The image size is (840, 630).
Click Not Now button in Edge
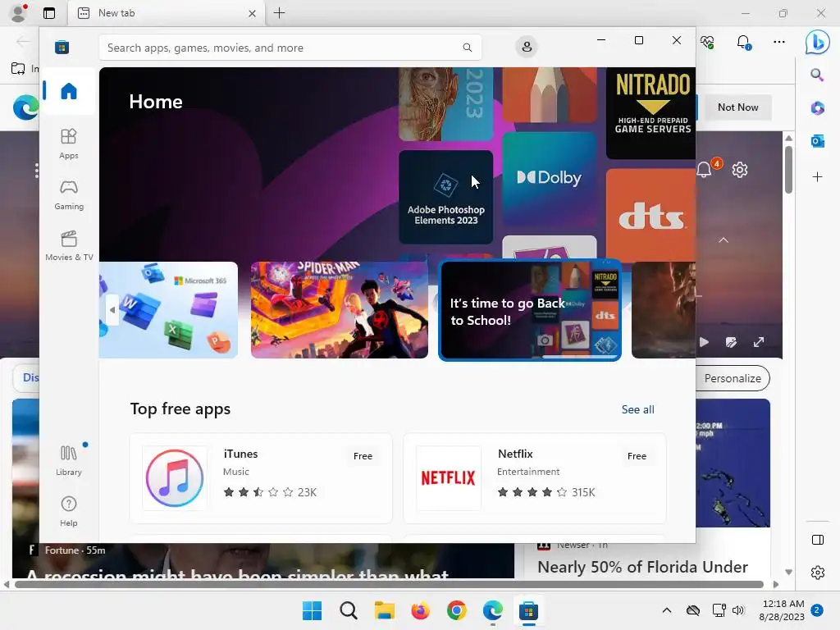click(x=737, y=107)
